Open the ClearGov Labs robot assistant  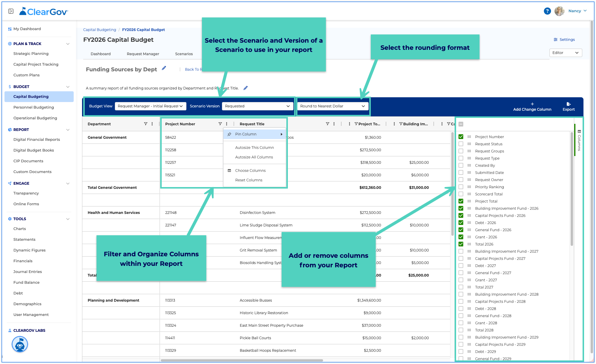pyautogui.click(x=20, y=344)
